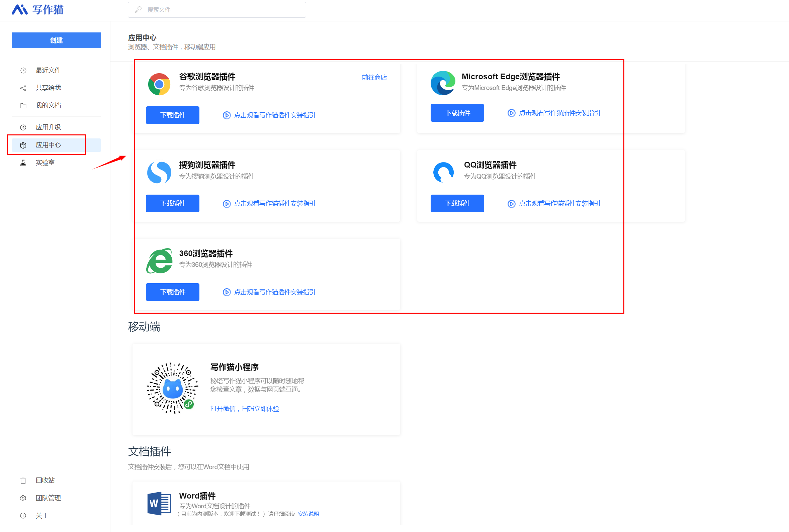Click the 搜狗浏览器插件 title
Viewport: 789px width, 532px height.
click(207, 165)
